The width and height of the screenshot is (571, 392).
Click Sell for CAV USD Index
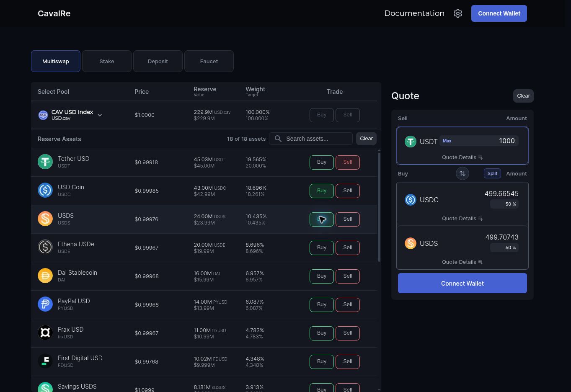(x=348, y=115)
